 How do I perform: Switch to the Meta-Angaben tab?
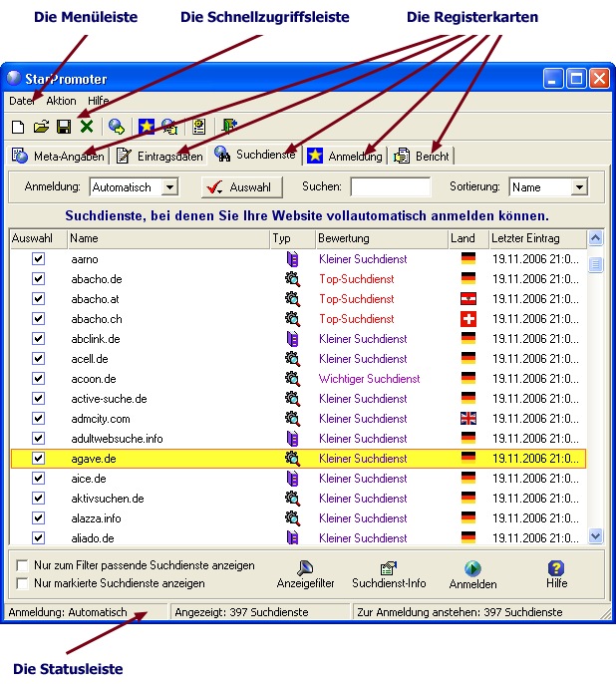(x=58, y=156)
